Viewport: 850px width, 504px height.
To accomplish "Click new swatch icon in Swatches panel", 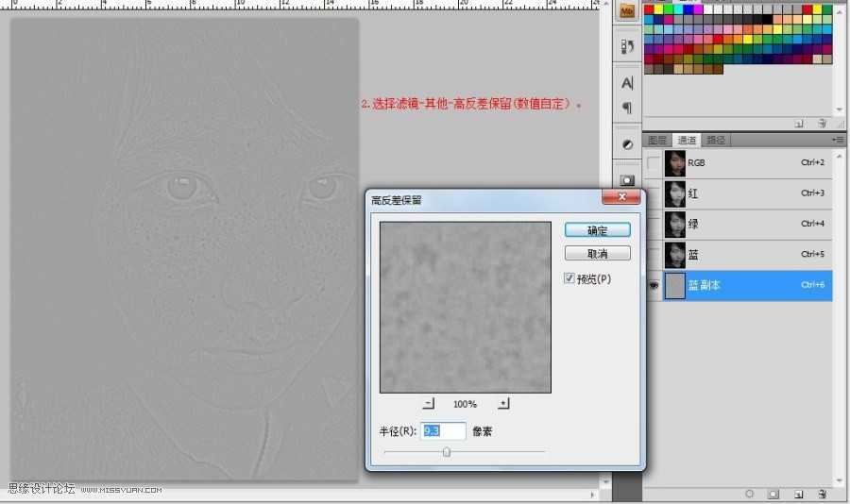I will tap(799, 124).
